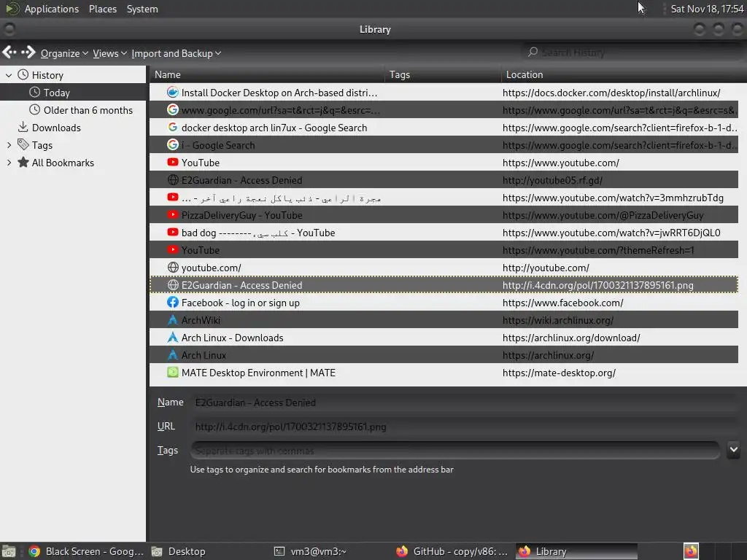Click the show desktop icon in taskbar
This screenshot has width=747, height=560.
(9, 551)
